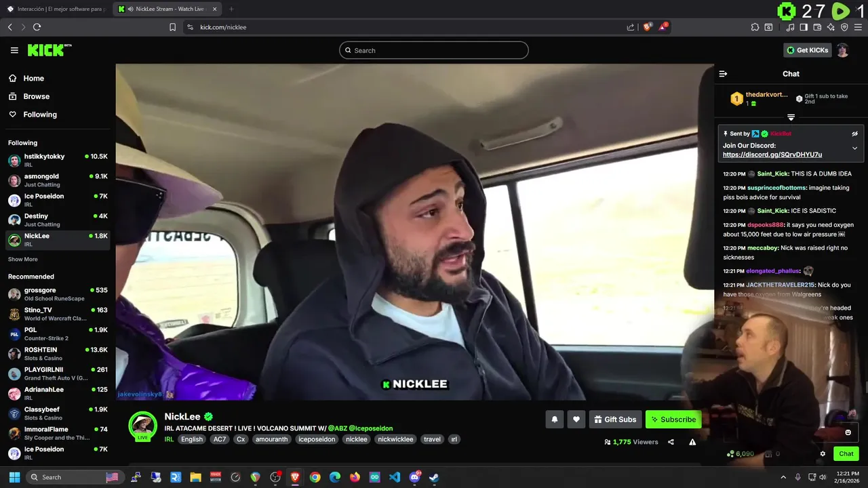
Task: Select the English tag
Action: pos(192,439)
